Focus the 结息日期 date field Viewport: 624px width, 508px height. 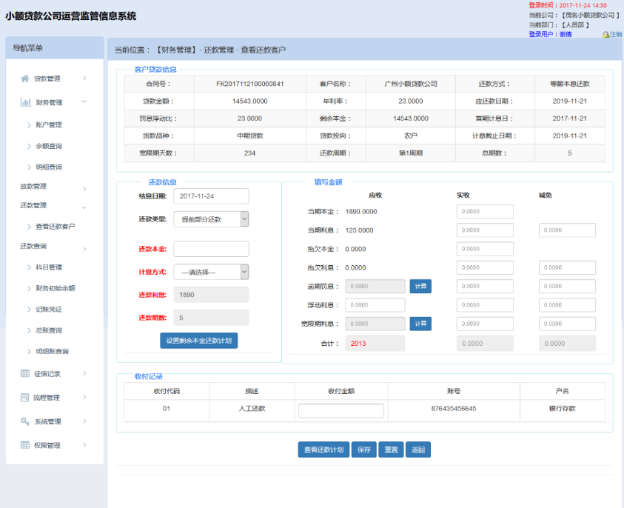[211, 196]
